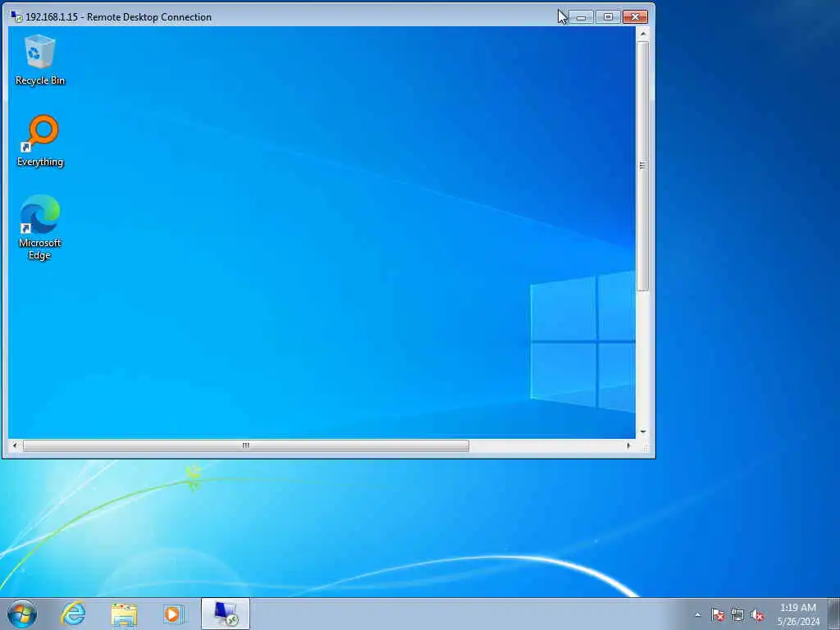Select the Recycle Bin desktop icon
Image resolution: width=840 pixels, height=630 pixels.
tap(39, 59)
